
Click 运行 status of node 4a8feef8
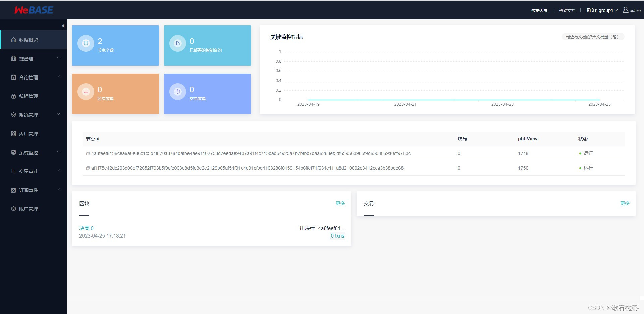(586, 154)
